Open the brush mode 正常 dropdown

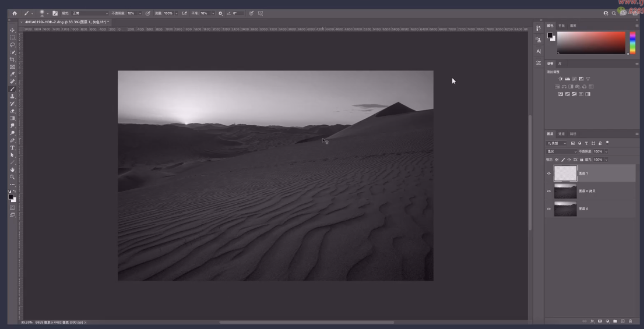[x=90, y=13]
